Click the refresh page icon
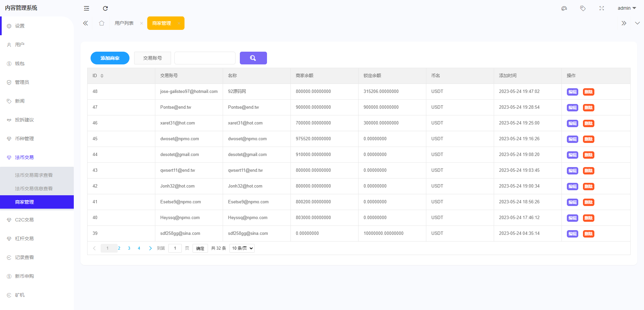The height and width of the screenshot is (310, 644). click(105, 8)
